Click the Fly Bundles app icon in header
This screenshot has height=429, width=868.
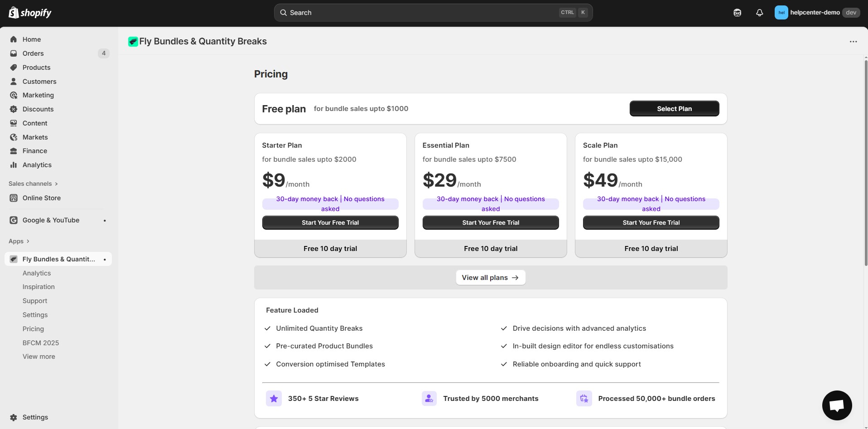(x=133, y=42)
